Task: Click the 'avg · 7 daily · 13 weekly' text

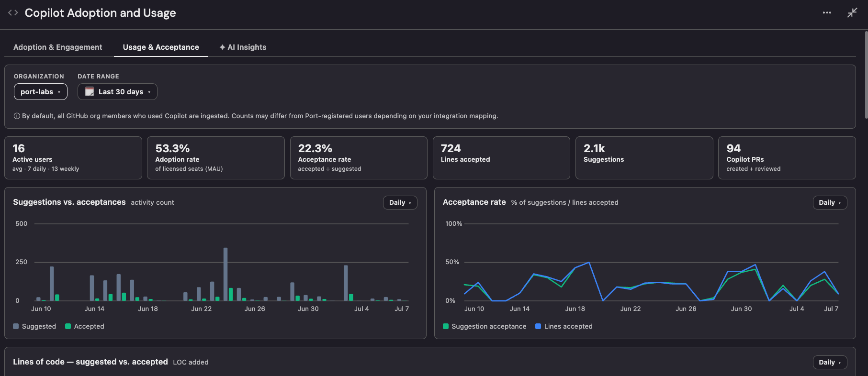Action: [46, 169]
